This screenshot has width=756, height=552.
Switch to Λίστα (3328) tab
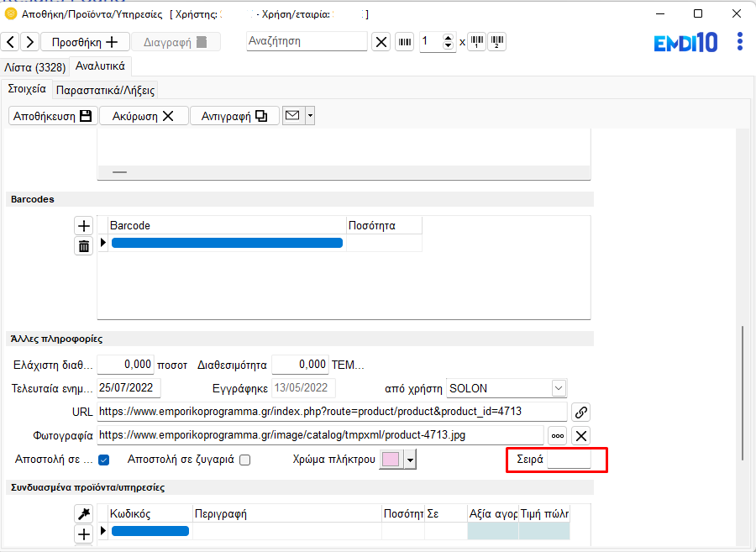[x=35, y=67]
